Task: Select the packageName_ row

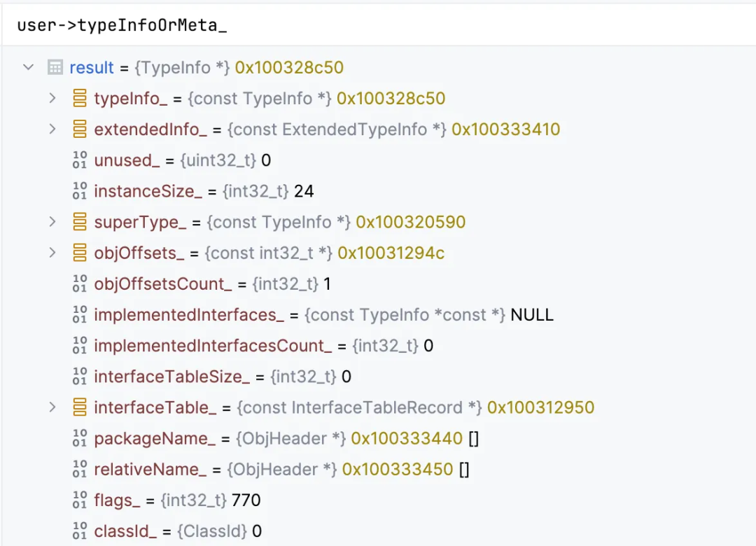Action: coord(379,438)
